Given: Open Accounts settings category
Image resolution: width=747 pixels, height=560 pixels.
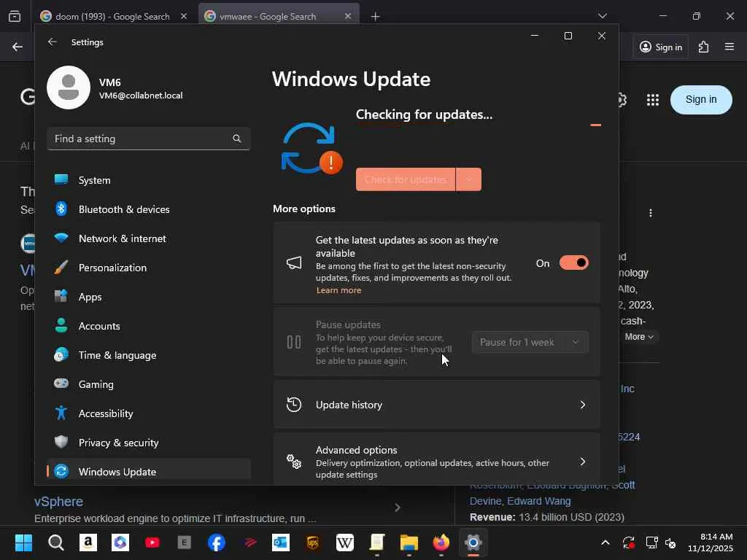Looking at the screenshot, I should (149, 326).
